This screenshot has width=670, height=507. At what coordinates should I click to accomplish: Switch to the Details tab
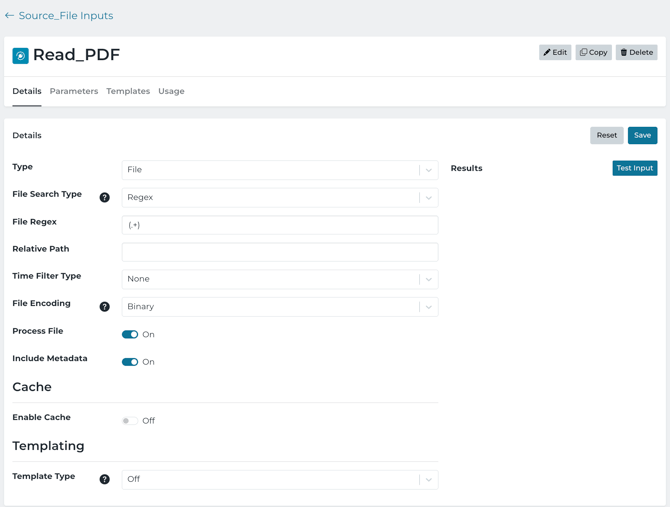click(27, 91)
